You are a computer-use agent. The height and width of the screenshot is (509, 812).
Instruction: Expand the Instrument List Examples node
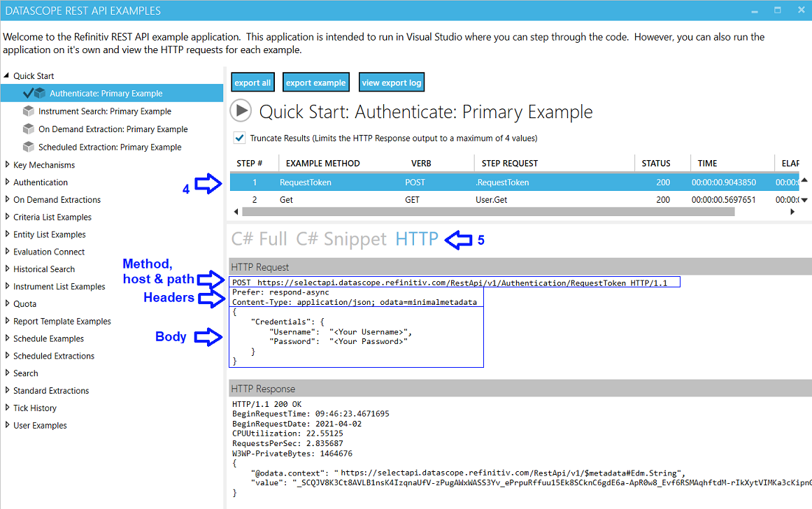tap(7, 286)
